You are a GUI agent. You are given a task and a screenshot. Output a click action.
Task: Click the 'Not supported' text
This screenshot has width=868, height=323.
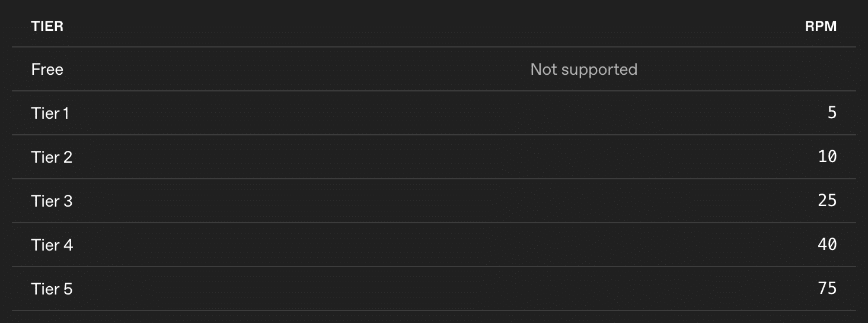pos(583,69)
